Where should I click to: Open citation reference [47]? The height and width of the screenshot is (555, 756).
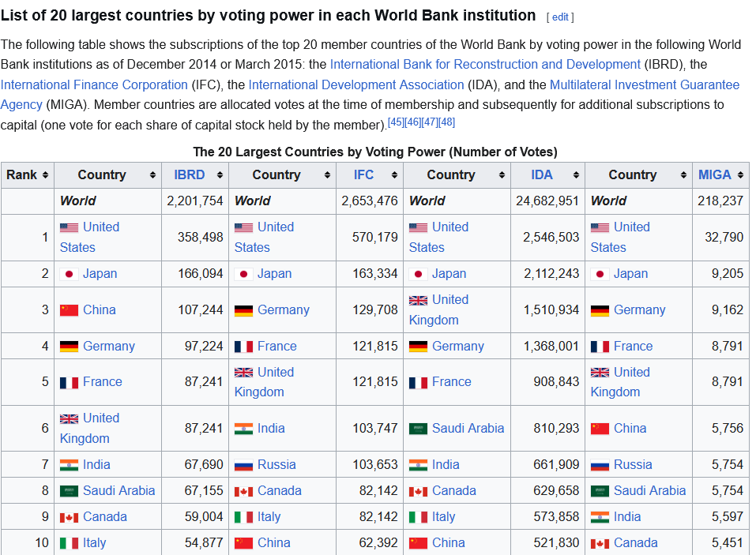pos(430,122)
